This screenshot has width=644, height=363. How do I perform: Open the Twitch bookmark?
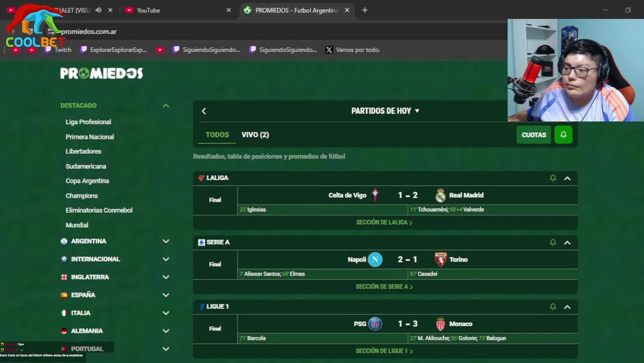[58, 50]
